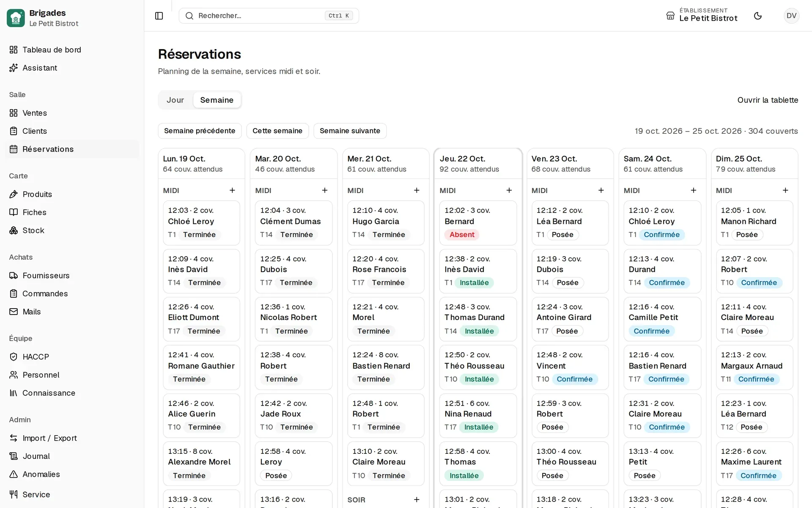This screenshot has height=508, width=812.
Task: Open the Produits section
Action: (72, 194)
